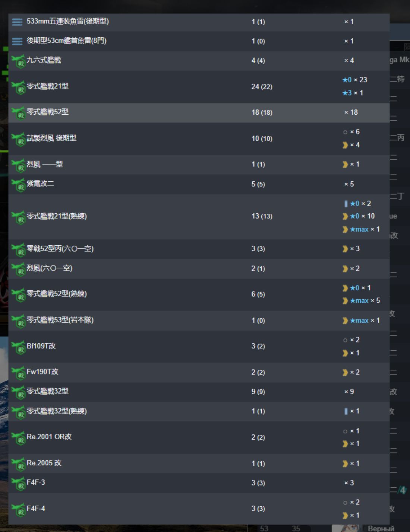Select the 零式艦戦21型 equipment name
Viewport: 410px width, 532px height.
pos(48,86)
